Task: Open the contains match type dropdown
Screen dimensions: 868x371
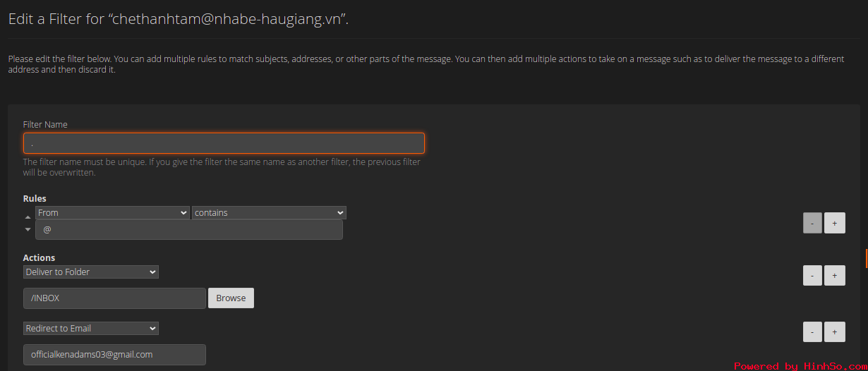Action: coord(269,212)
